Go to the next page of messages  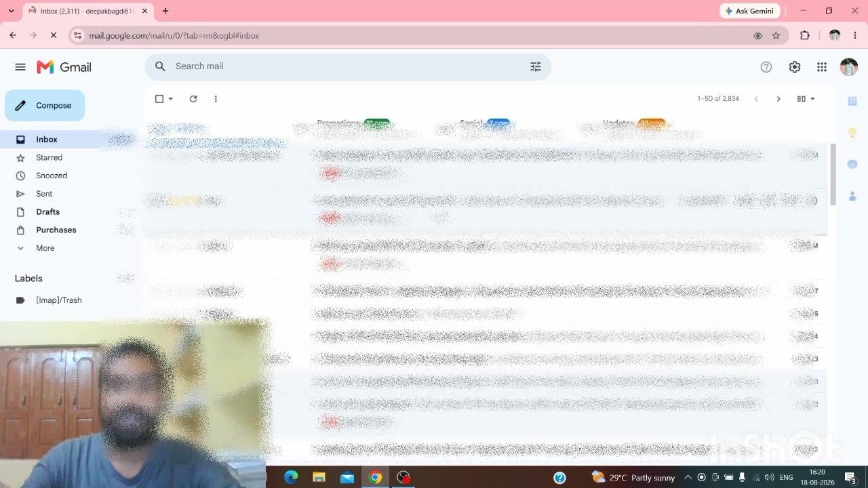click(x=778, y=99)
